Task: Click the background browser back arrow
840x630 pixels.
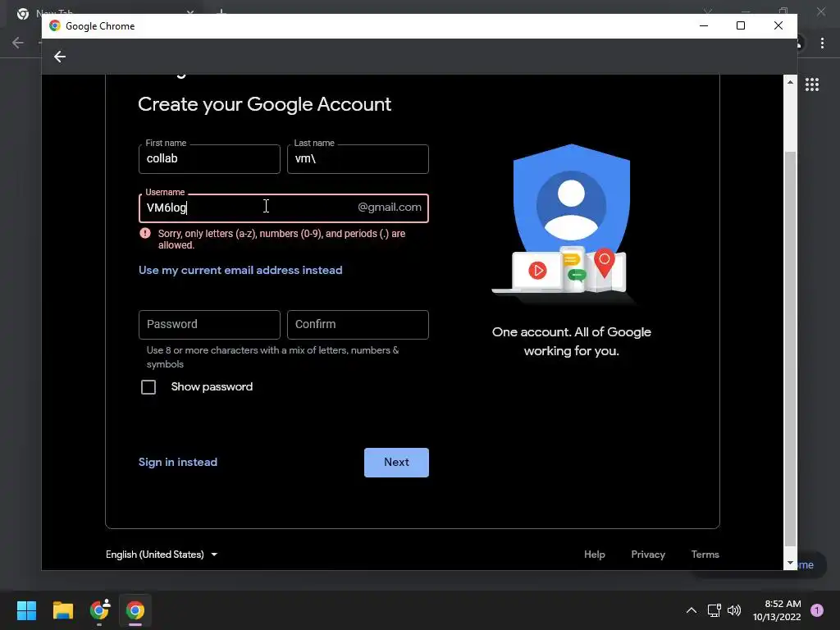Action: pyautogui.click(x=18, y=43)
